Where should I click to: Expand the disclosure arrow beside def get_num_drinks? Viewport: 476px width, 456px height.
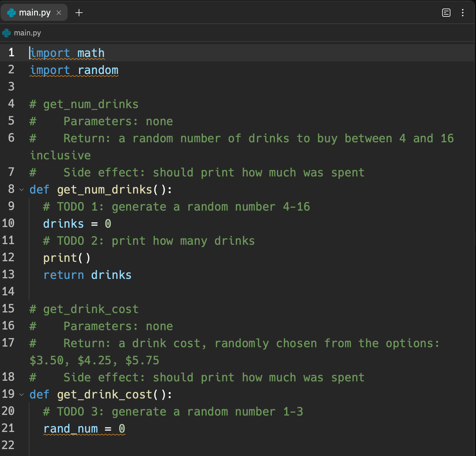coord(21,189)
